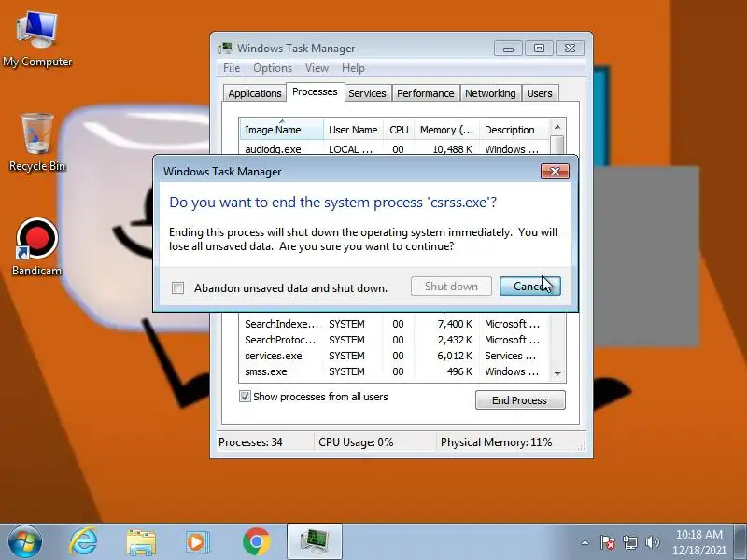Sort by Memory column header

click(447, 130)
